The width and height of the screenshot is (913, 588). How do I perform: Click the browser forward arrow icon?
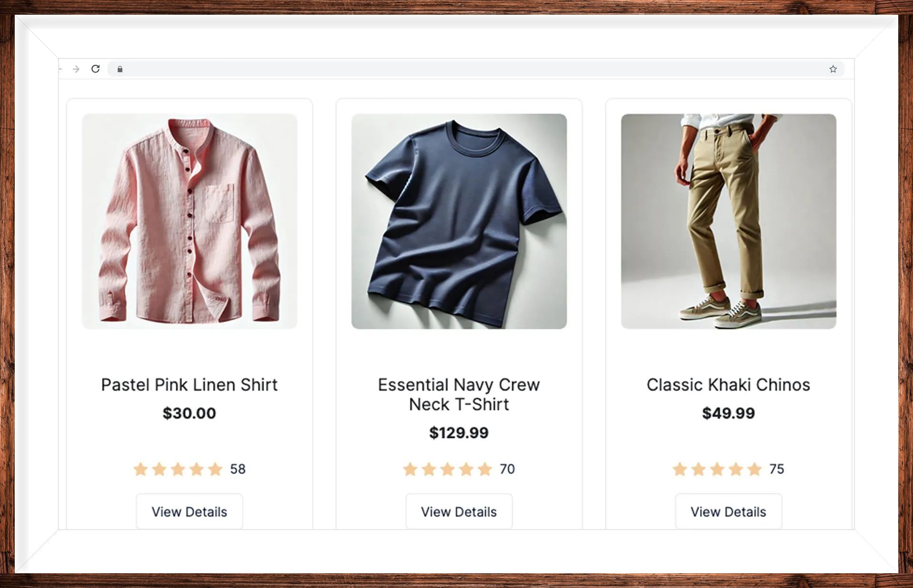point(77,69)
